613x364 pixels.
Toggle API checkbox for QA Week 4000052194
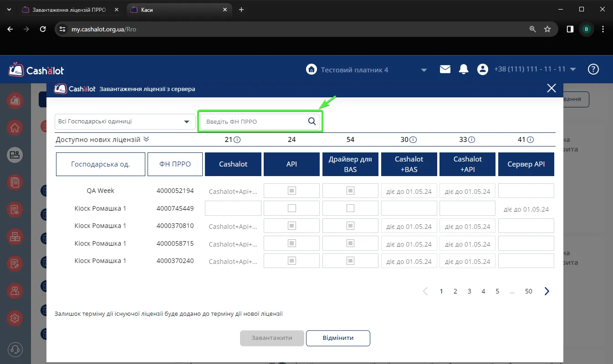[291, 191]
